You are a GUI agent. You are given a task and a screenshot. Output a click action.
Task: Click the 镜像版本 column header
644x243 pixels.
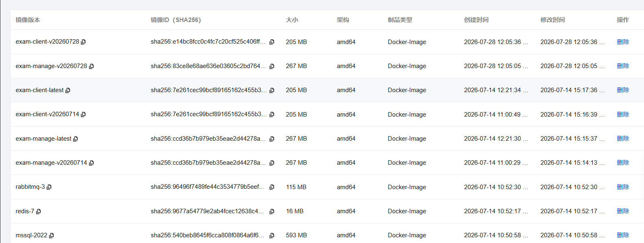point(28,20)
